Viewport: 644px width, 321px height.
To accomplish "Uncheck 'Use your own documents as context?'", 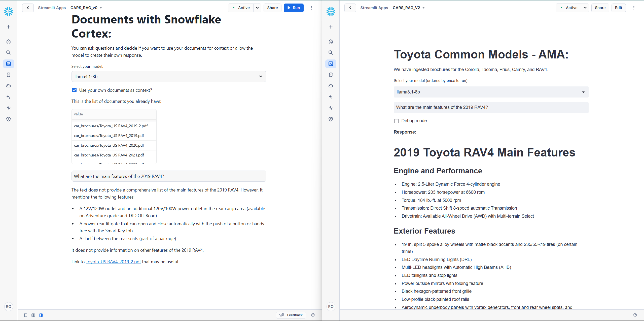I will 74,90.
